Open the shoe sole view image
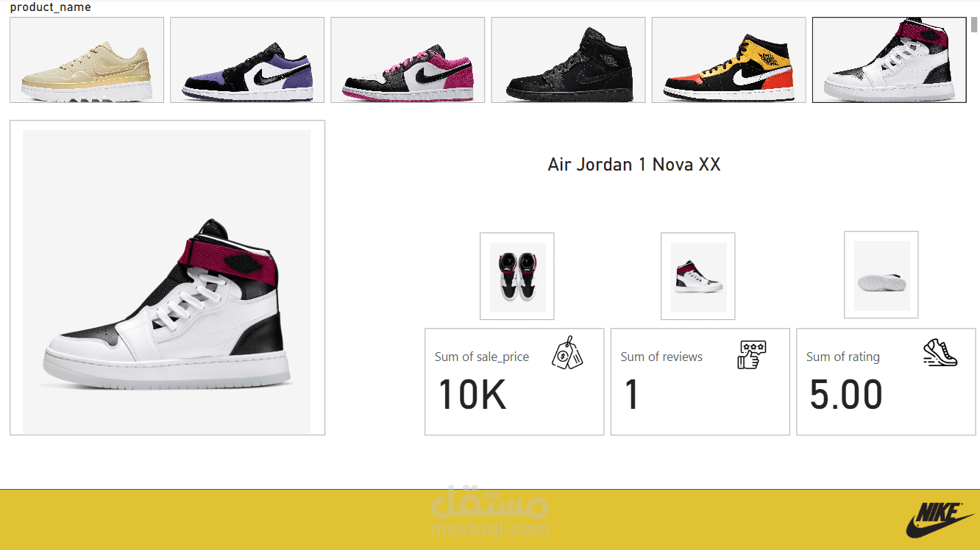The height and width of the screenshot is (550, 980). (881, 275)
